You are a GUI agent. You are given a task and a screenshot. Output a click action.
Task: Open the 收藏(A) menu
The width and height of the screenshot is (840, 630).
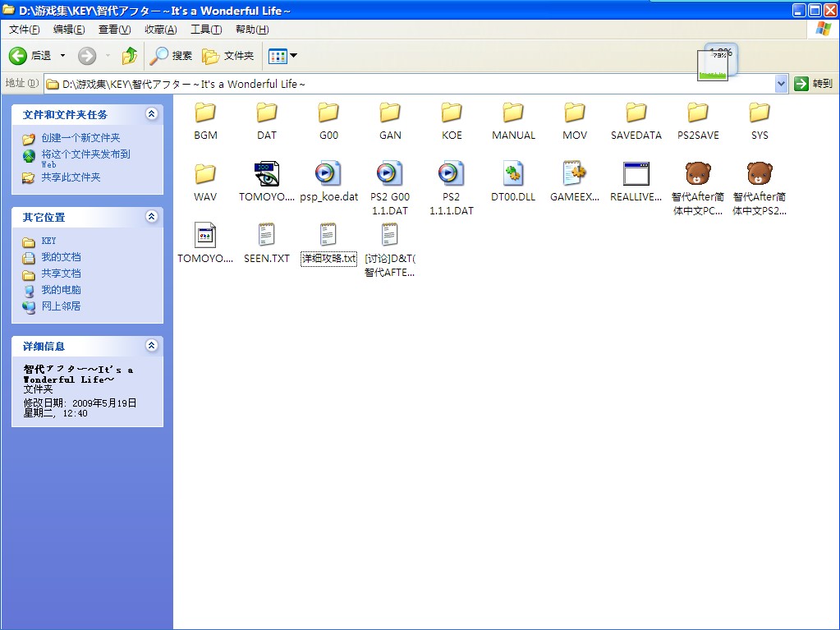[x=160, y=30]
